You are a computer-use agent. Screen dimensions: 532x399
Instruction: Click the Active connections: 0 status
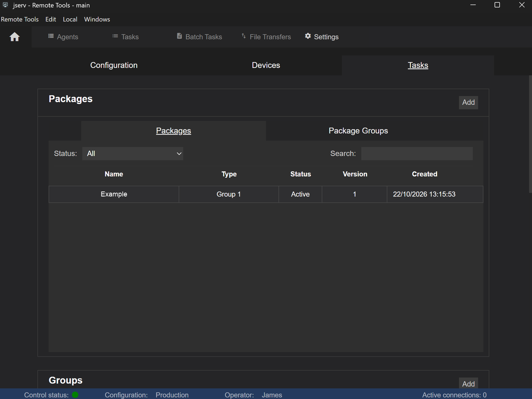(x=454, y=395)
